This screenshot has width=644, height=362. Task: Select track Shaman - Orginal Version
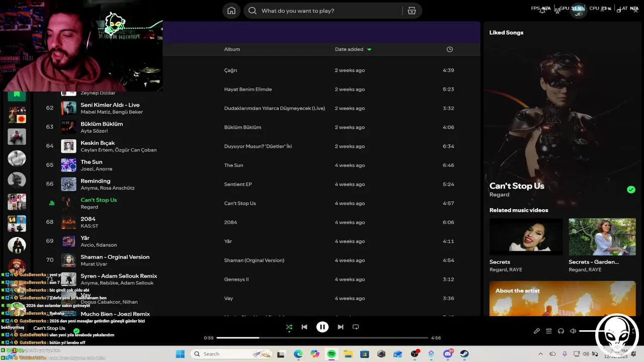[x=115, y=257]
